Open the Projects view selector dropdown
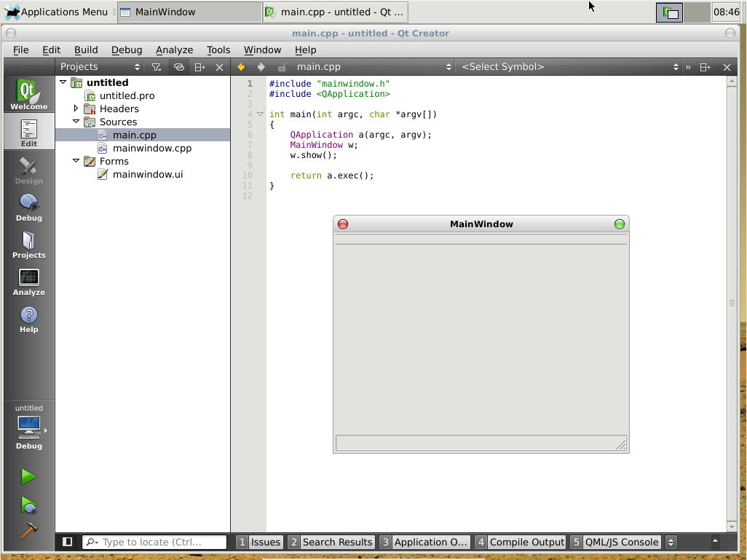The height and width of the screenshot is (560, 747). coord(100,67)
